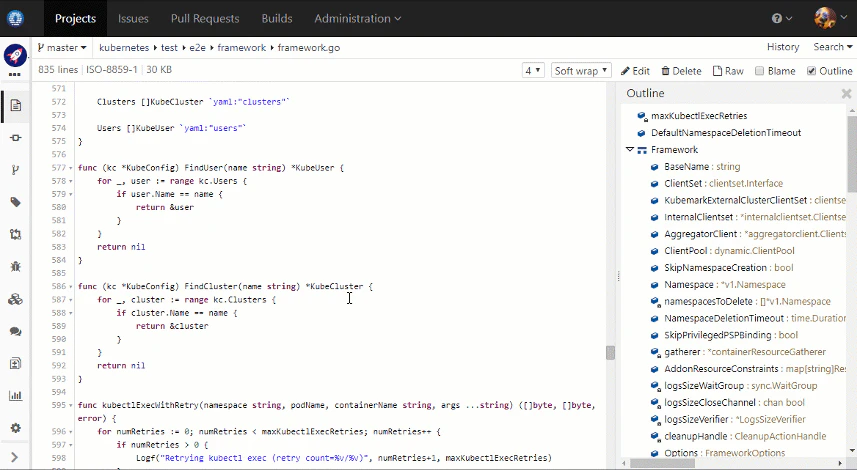Go to the Issues tab
857x470 pixels.
point(133,19)
